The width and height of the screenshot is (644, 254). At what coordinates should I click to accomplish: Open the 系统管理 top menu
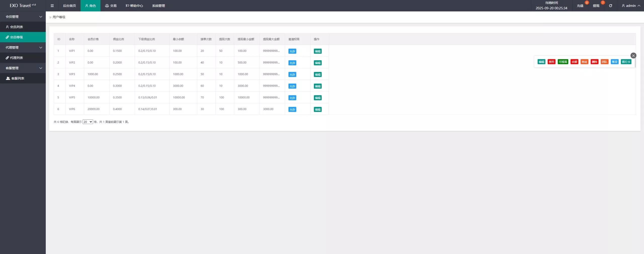click(158, 6)
